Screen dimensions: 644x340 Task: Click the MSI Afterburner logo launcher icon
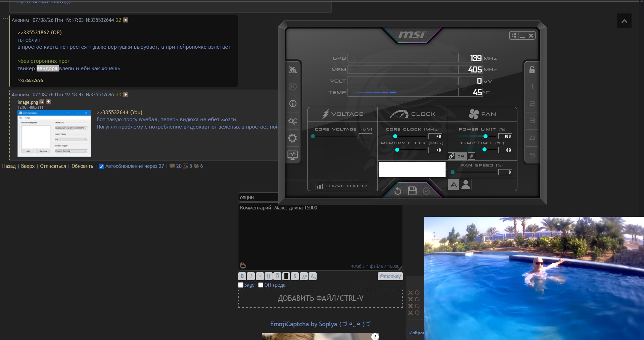292,69
